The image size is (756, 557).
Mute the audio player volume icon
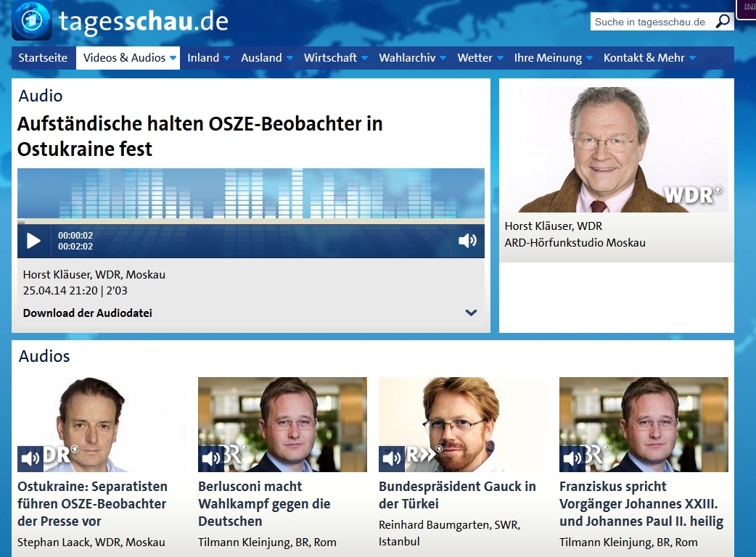(467, 241)
